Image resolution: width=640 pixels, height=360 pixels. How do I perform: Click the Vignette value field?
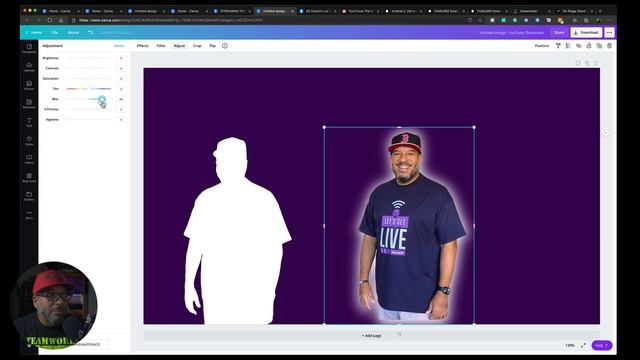pyautogui.click(x=121, y=120)
